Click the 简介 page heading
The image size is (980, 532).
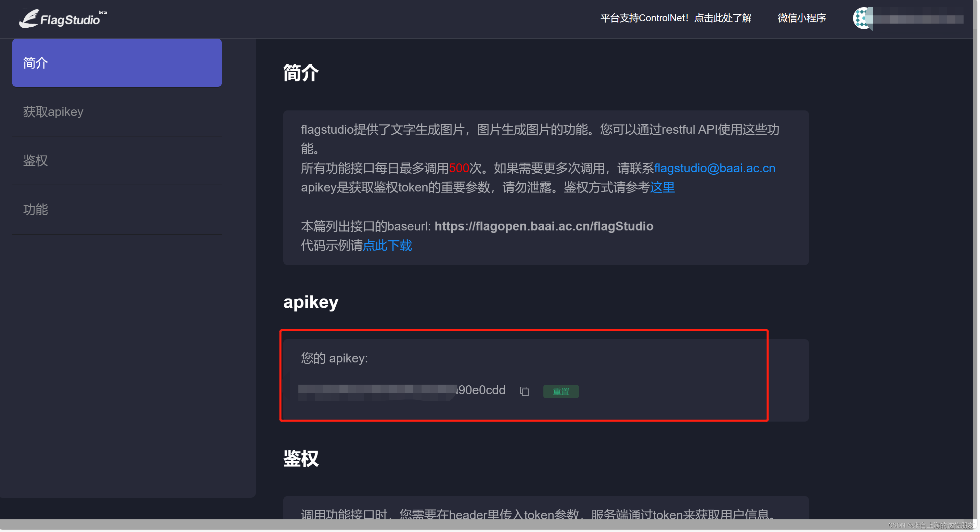click(300, 72)
